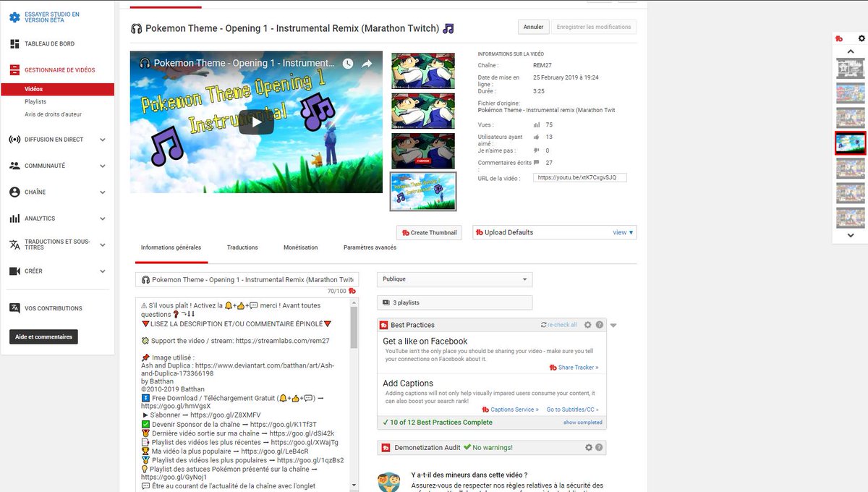Open Avis de droits d'auteur
The image size is (868, 492).
click(x=54, y=114)
